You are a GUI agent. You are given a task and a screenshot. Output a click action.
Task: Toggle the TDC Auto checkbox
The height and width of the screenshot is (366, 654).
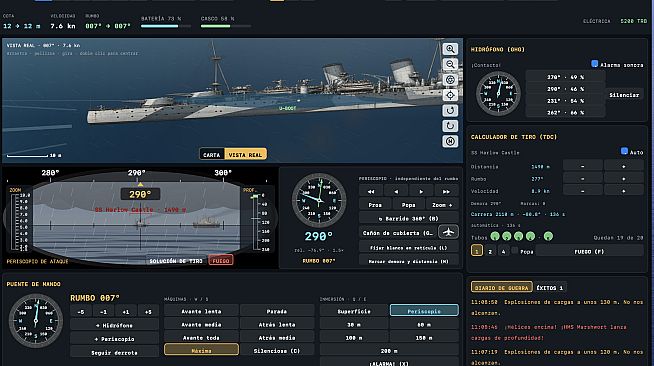pos(624,151)
